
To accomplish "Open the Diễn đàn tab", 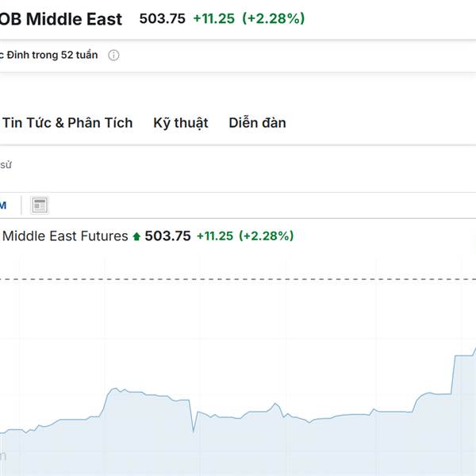I will (x=257, y=123).
